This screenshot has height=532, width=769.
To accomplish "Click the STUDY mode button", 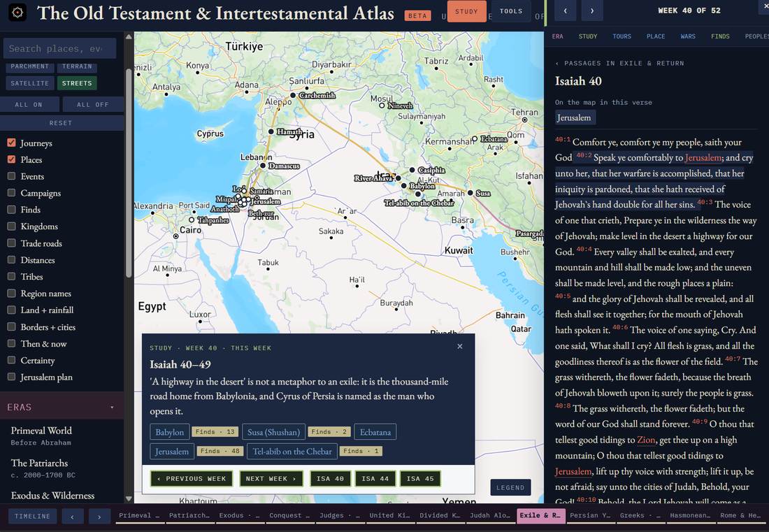I will coord(466,11).
